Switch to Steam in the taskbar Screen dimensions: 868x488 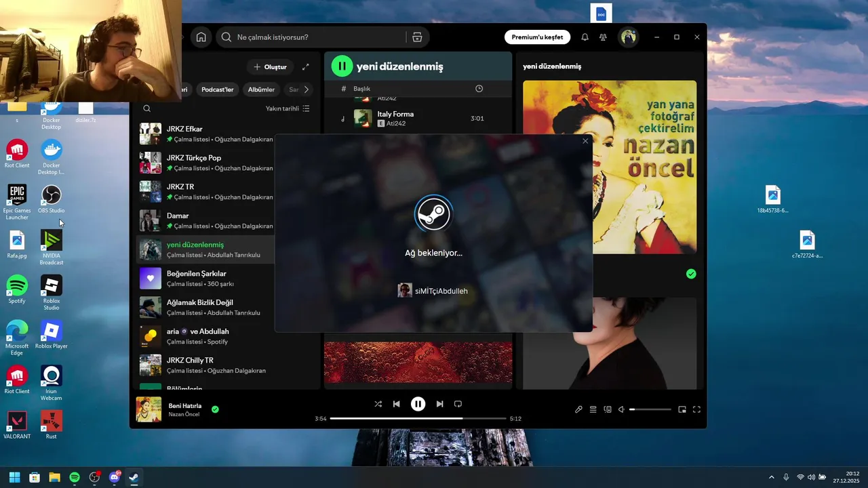[x=134, y=477]
